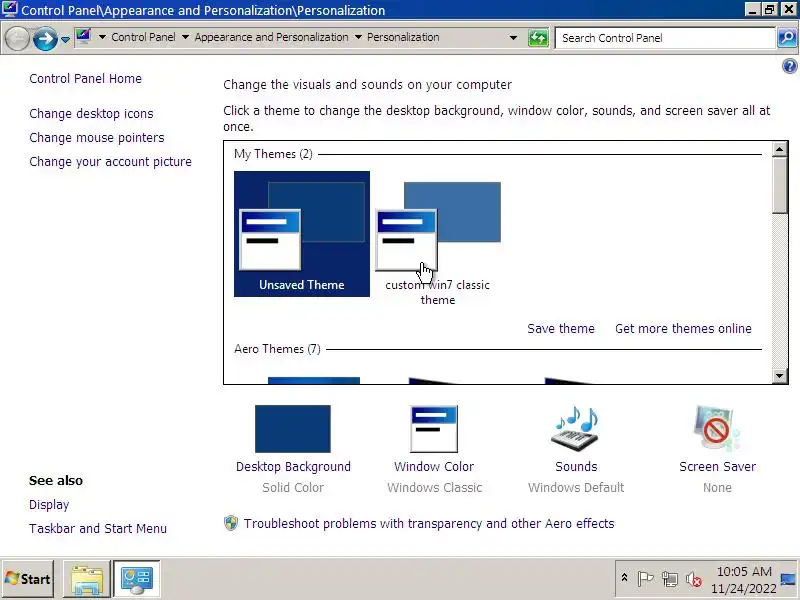Screen dimensions: 800x600
Task: Open the address bar history dropdown
Action: tap(513, 38)
